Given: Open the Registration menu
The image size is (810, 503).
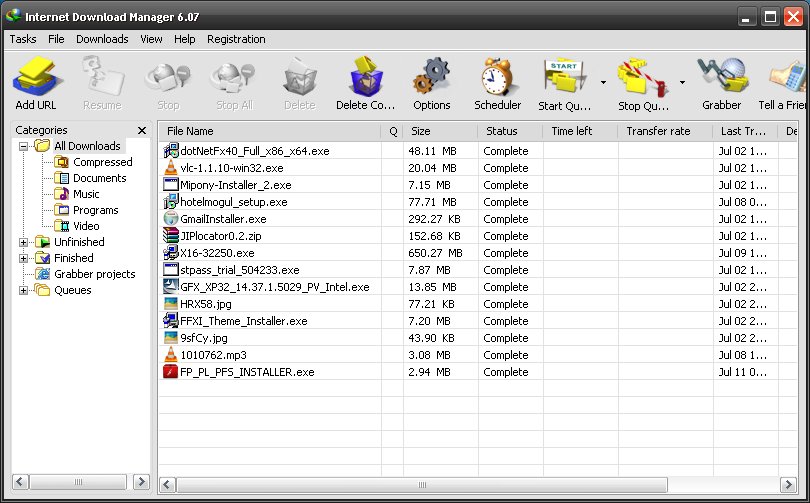Looking at the screenshot, I should pyautogui.click(x=236, y=39).
